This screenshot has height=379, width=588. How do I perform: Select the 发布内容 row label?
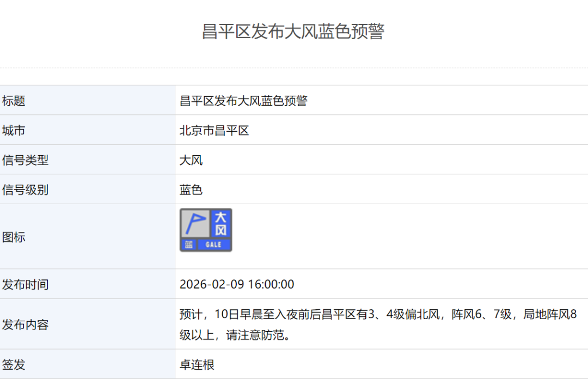point(25,325)
